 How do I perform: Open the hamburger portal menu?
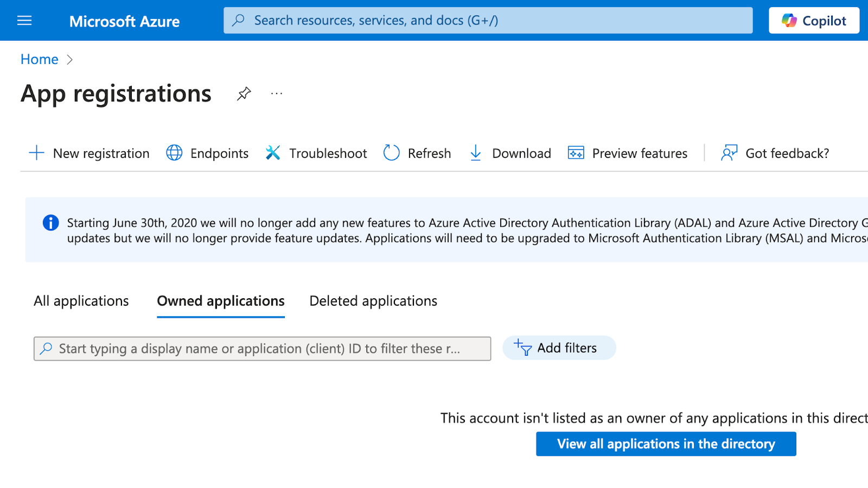(24, 21)
